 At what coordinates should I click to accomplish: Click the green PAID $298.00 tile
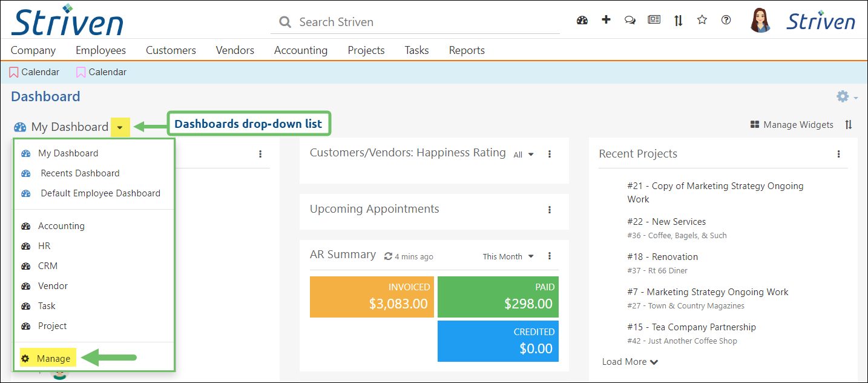coord(498,297)
